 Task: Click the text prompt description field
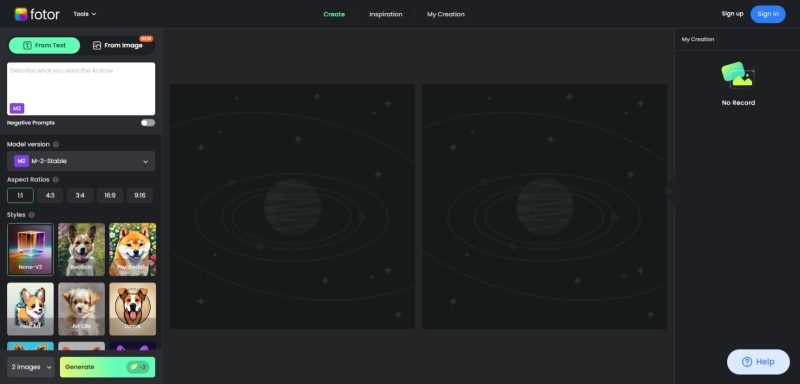tap(81, 89)
